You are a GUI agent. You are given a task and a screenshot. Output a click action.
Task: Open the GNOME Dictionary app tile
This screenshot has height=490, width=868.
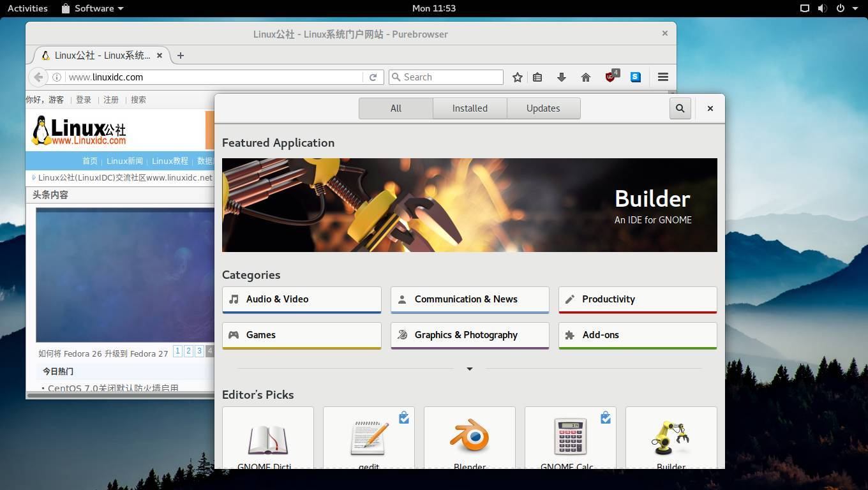point(268,438)
